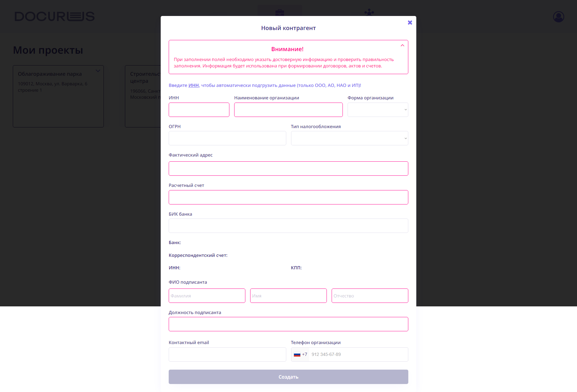
Task: Click the network nodes header icon
Action: coord(369,12)
